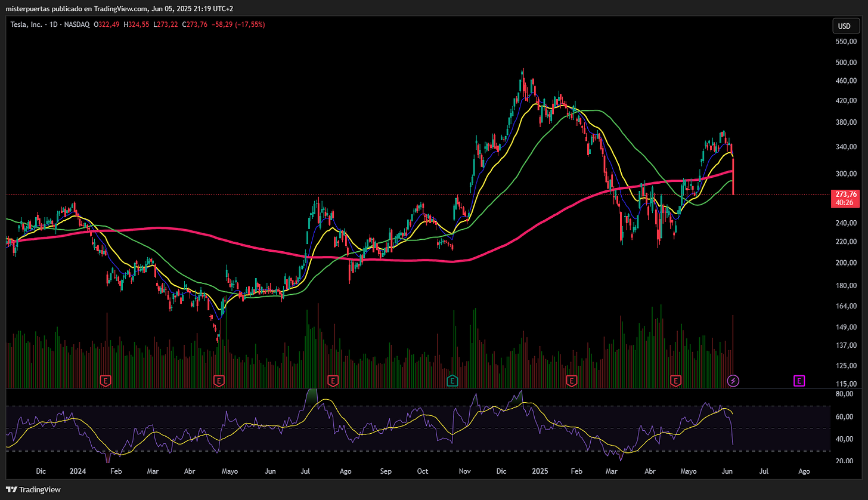This screenshot has width=868, height=500.
Task: Click the 550,00 price axis label
Action: pos(847,41)
